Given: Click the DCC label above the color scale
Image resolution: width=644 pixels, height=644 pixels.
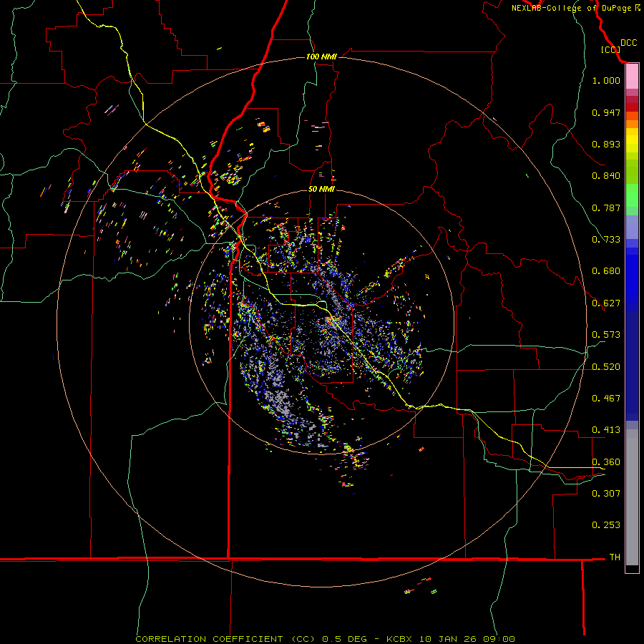Looking at the screenshot, I should pyautogui.click(x=628, y=43).
